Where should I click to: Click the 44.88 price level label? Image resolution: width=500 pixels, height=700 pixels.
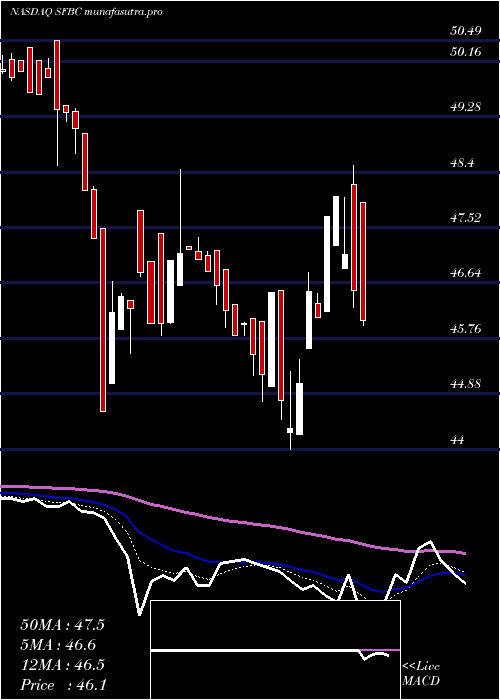click(x=466, y=384)
